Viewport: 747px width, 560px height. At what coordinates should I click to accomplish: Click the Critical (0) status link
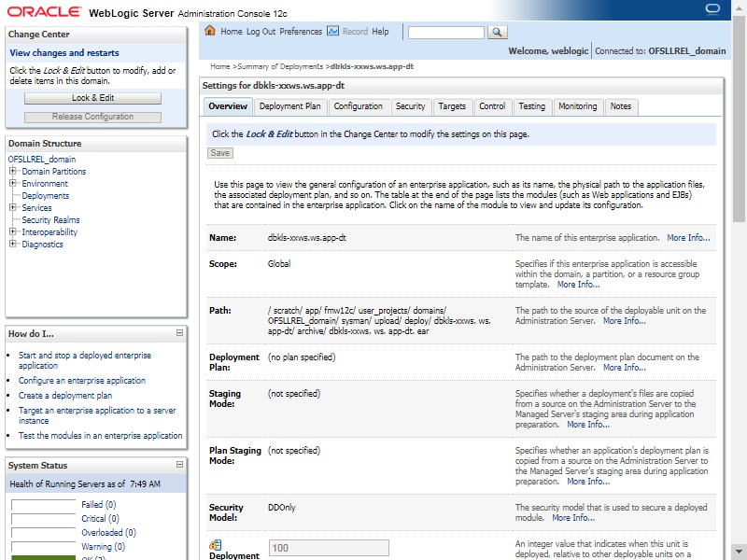click(x=100, y=518)
